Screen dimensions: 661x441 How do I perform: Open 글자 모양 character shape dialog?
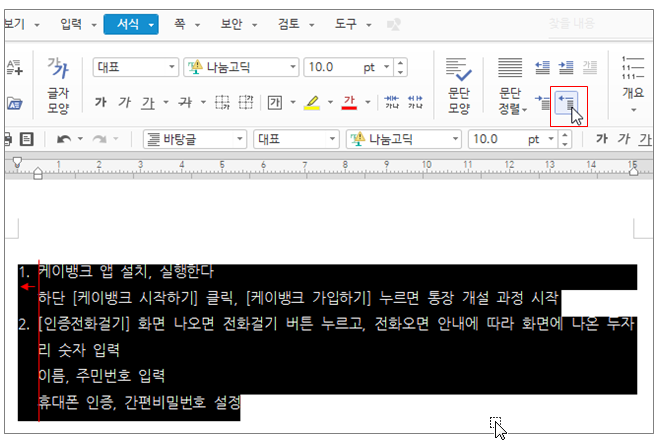(58, 86)
